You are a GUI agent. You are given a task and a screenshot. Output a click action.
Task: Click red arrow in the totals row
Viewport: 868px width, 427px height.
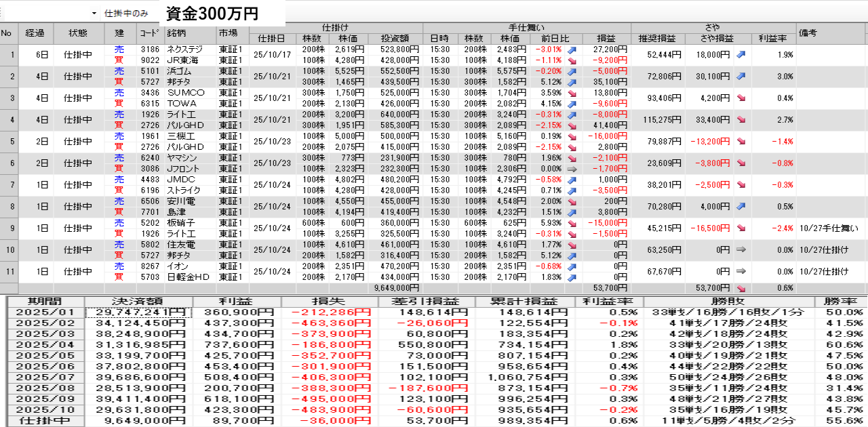(741, 288)
